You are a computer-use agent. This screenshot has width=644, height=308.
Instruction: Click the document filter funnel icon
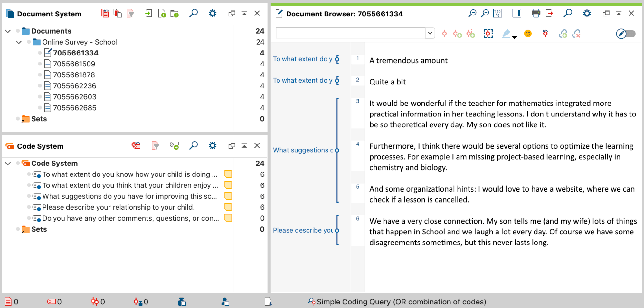point(130,14)
